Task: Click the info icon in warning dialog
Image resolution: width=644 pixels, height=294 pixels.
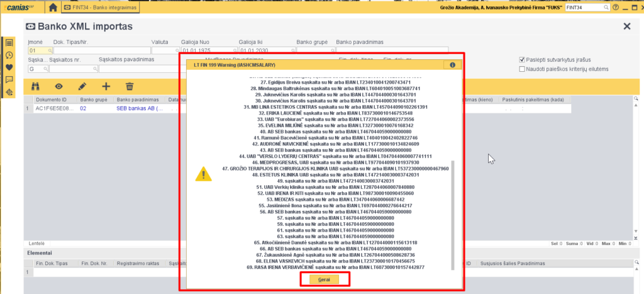Action: tap(450, 65)
